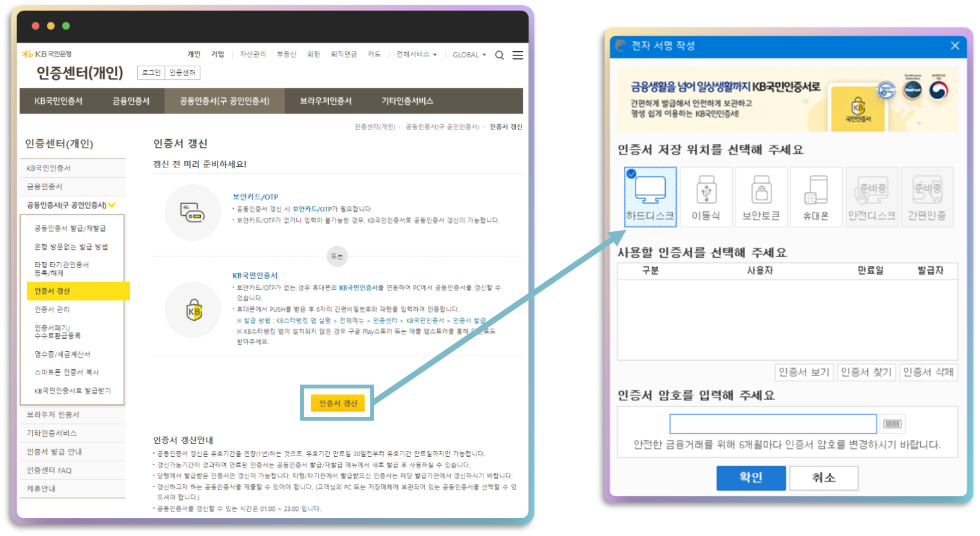Open 기타인증서비스 navigation tab
980x536 pixels.
click(408, 101)
